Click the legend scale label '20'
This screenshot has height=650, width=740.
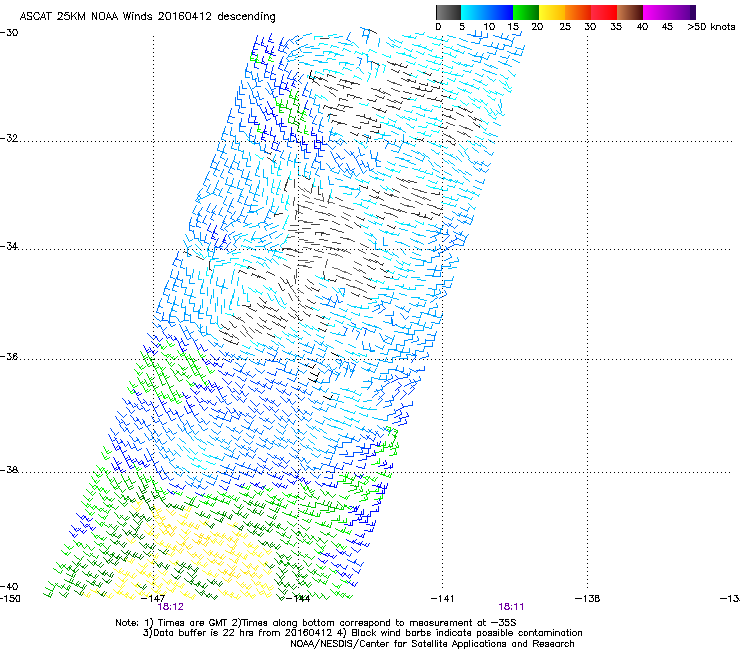coord(537,27)
